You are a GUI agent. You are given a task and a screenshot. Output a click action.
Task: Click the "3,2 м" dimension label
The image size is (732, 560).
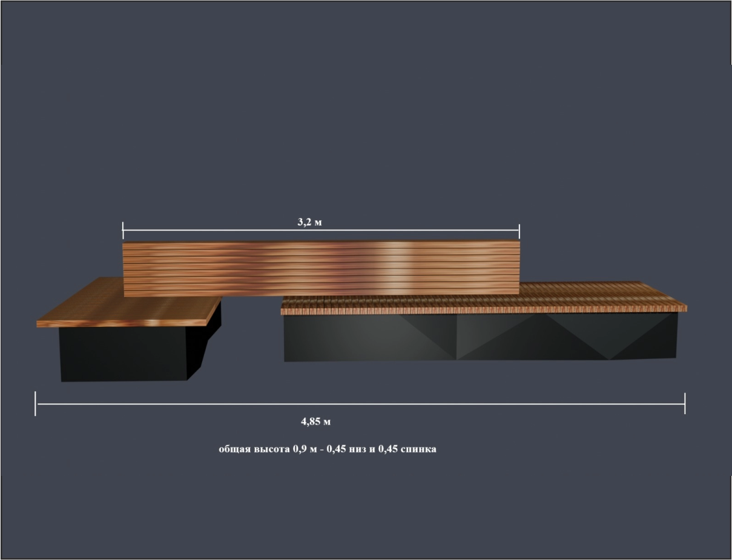click(x=309, y=222)
